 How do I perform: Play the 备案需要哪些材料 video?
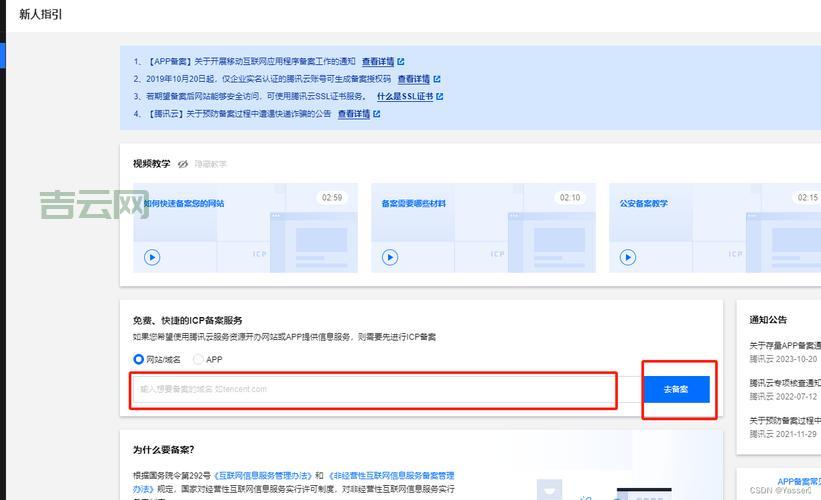390,257
